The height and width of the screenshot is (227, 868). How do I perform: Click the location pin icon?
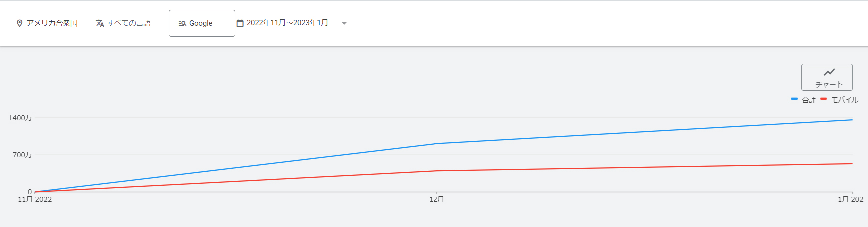click(x=20, y=23)
